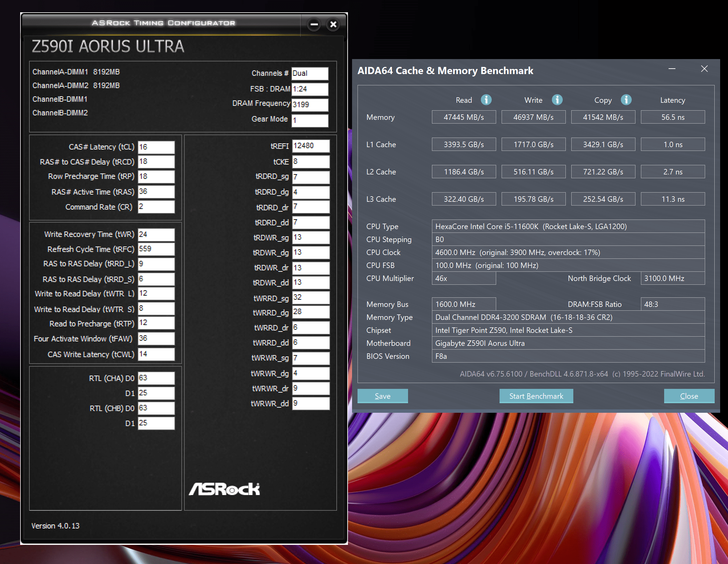This screenshot has width=728, height=564.
Task: Close the ASRock Timing Configurator window
Action: (x=333, y=25)
